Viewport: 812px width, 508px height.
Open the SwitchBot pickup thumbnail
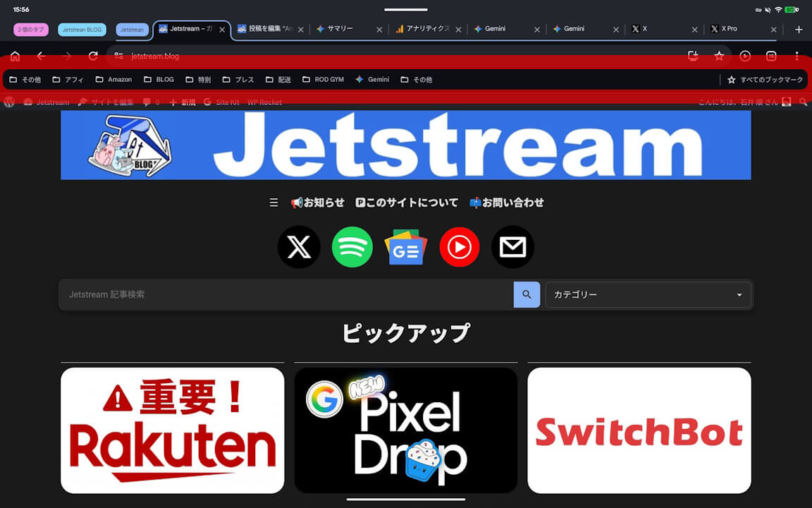pyautogui.click(x=639, y=430)
